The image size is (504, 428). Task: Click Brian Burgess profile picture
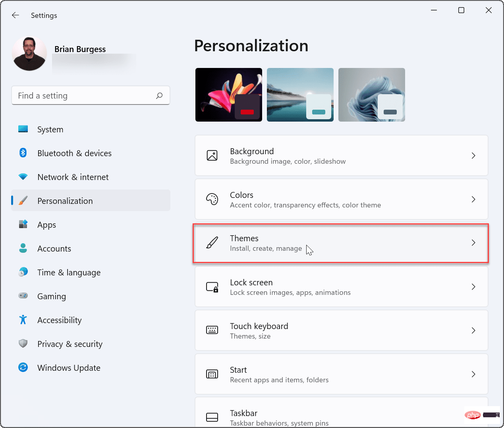click(29, 54)
